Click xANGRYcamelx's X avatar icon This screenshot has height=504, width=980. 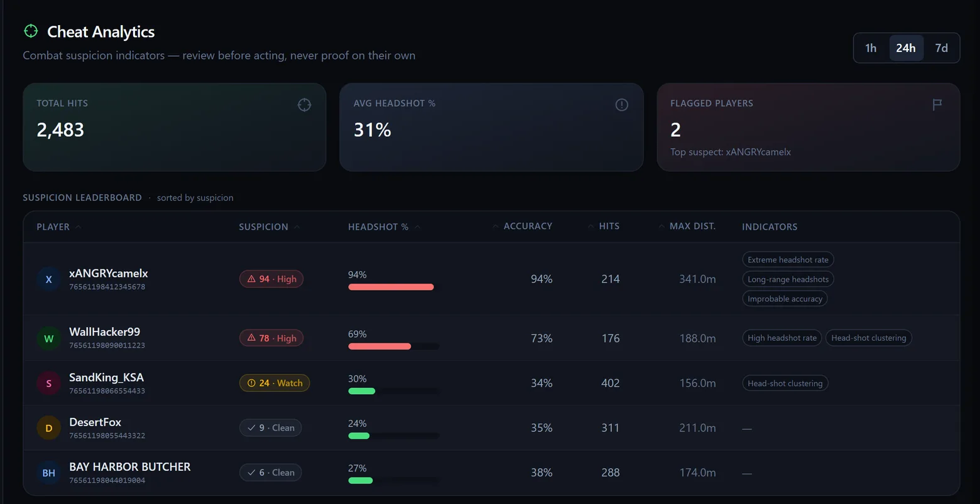[49, 279]
